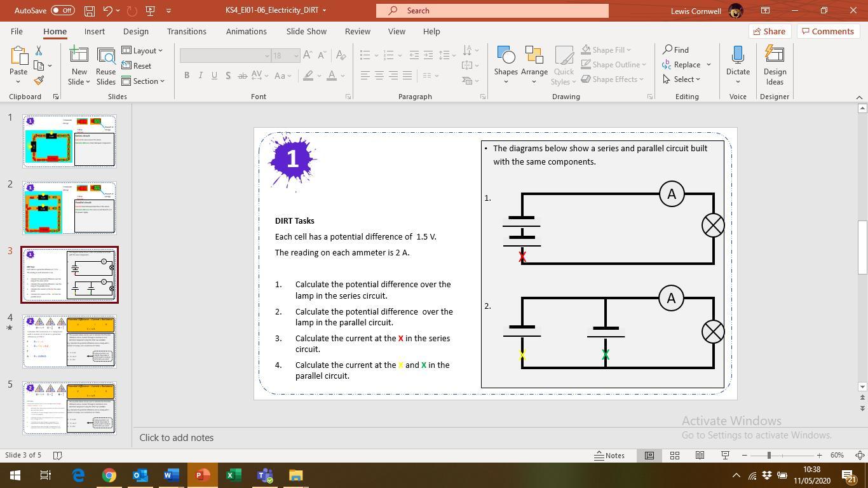The width and height of the screenshot is (868, 488).
Task: Click the Save icon in title bar
Action: point(90,11)
